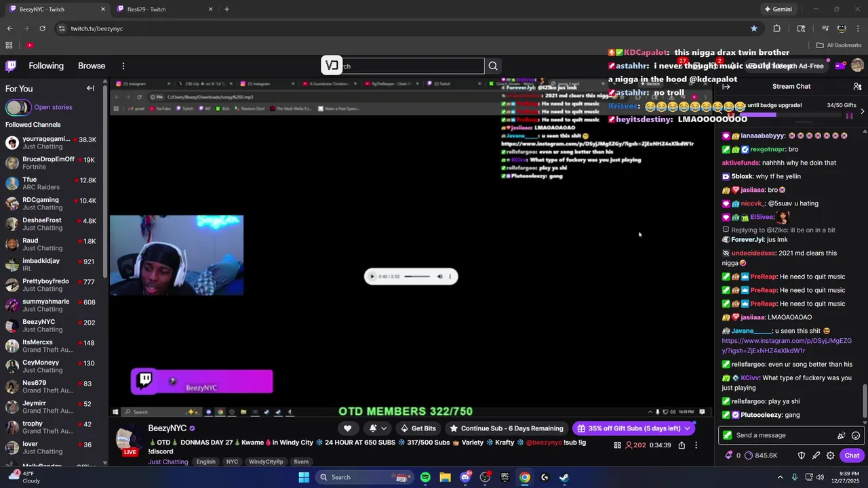Click Continue Sub - 6 Days Remaining
Screen dimensions: 868x488
(506, 428)
